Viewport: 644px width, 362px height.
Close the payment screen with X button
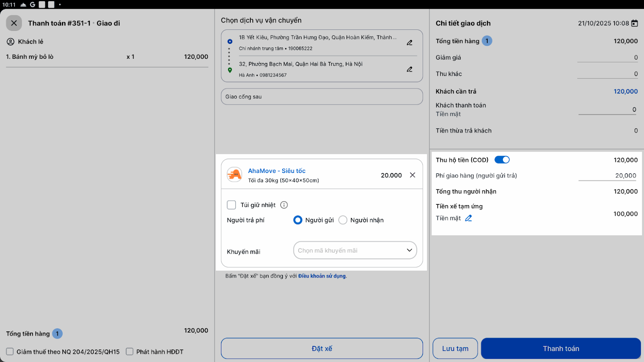(x=14, y=23)
